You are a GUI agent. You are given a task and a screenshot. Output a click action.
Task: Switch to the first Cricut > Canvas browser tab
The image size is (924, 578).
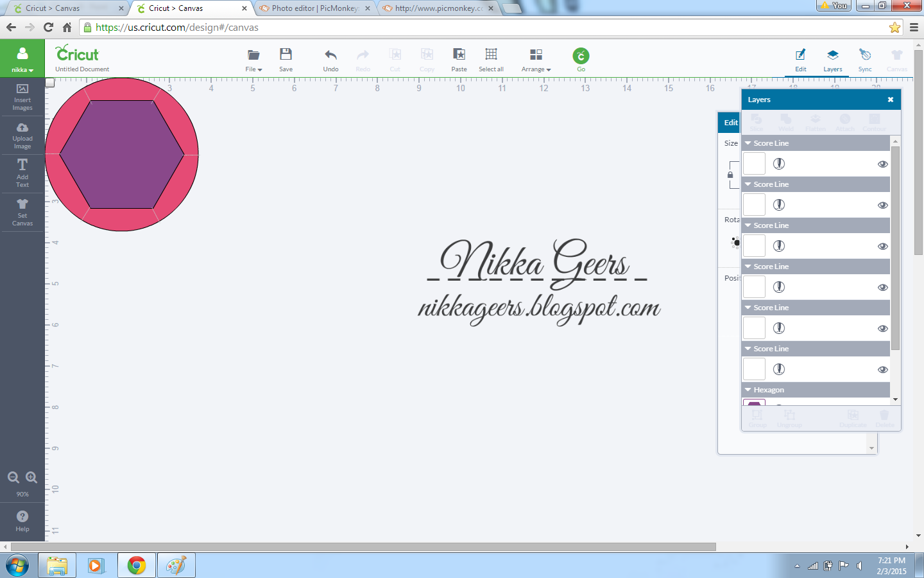[x=66, y=8]
